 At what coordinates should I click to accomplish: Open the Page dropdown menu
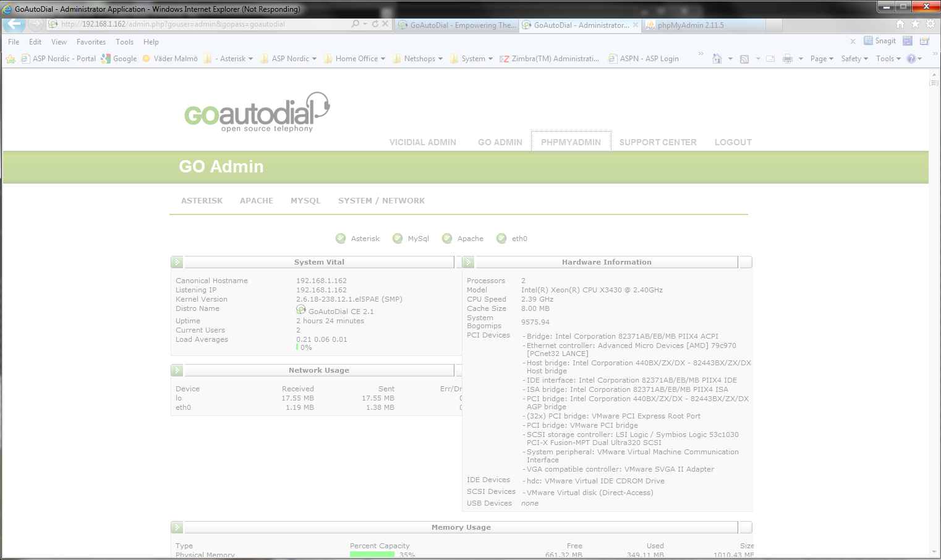(x=822, y=59)
